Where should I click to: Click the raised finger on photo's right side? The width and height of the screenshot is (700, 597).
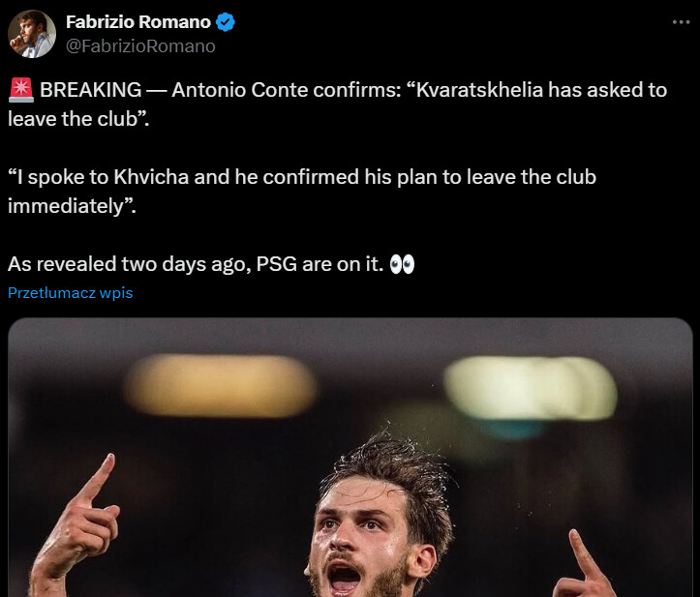(588, 561)
